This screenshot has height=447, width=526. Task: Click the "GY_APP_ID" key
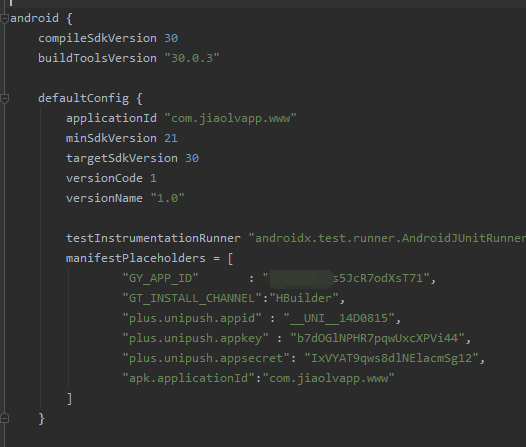tap(160, 278)
